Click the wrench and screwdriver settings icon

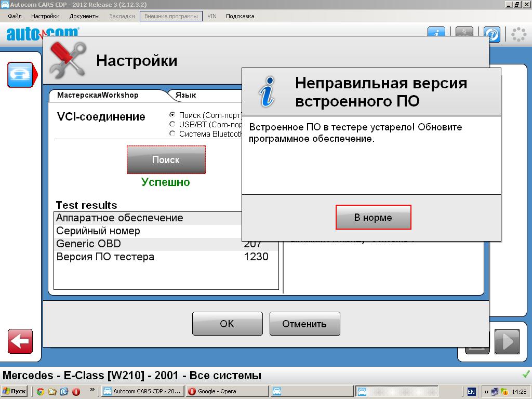pos(67,60)
